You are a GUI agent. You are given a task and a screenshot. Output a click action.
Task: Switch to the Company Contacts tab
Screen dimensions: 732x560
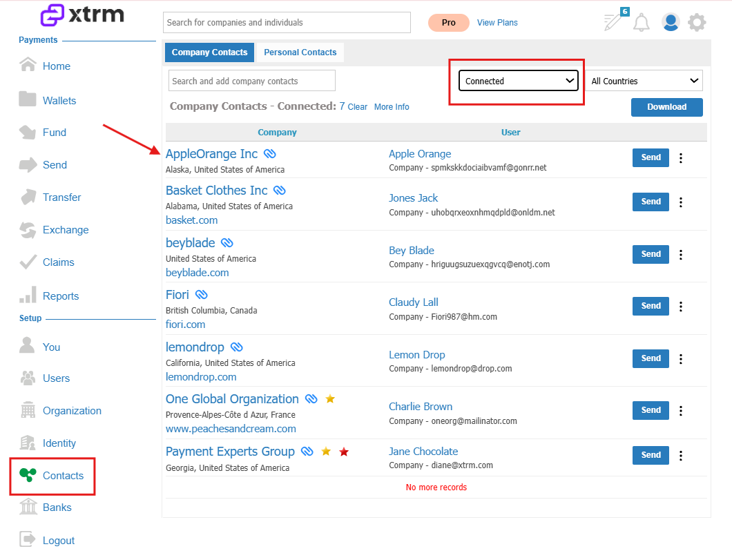210,52
